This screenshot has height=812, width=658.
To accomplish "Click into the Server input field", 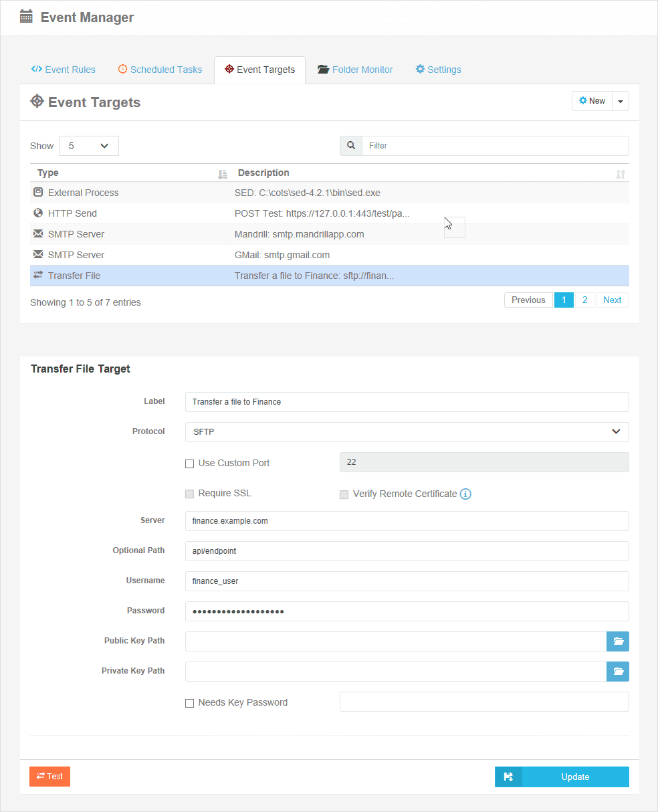I will (407, 521).
